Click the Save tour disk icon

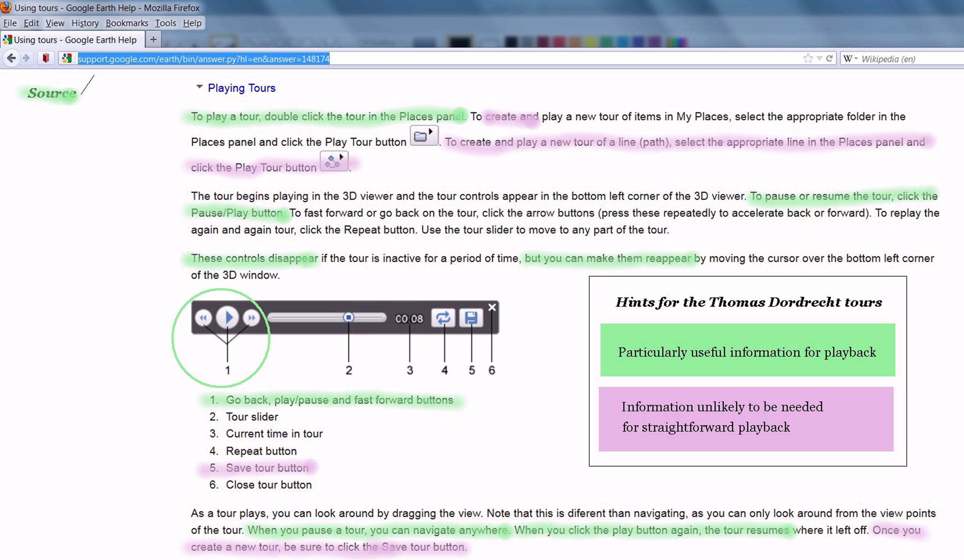coord(471,318)
